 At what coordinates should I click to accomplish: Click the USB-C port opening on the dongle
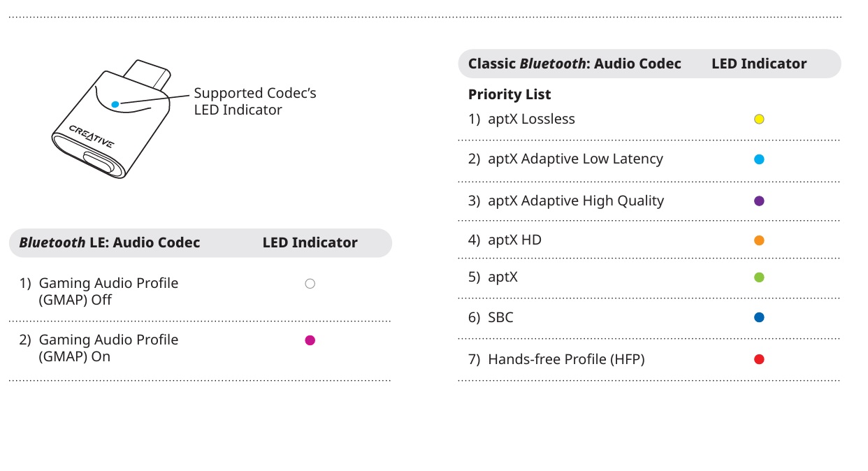[99, 161]
